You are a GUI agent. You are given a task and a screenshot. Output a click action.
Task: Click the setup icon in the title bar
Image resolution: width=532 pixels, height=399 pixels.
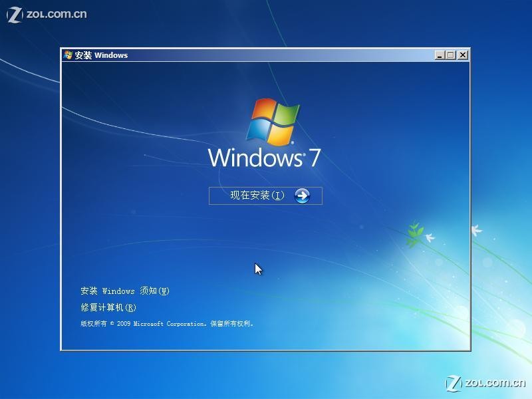pyautogui.click(x=68, y=55)
